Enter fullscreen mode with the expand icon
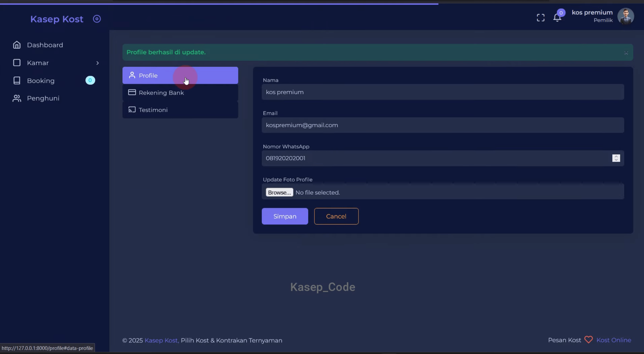This screenshot has height=354, width=644. point(541,18)
